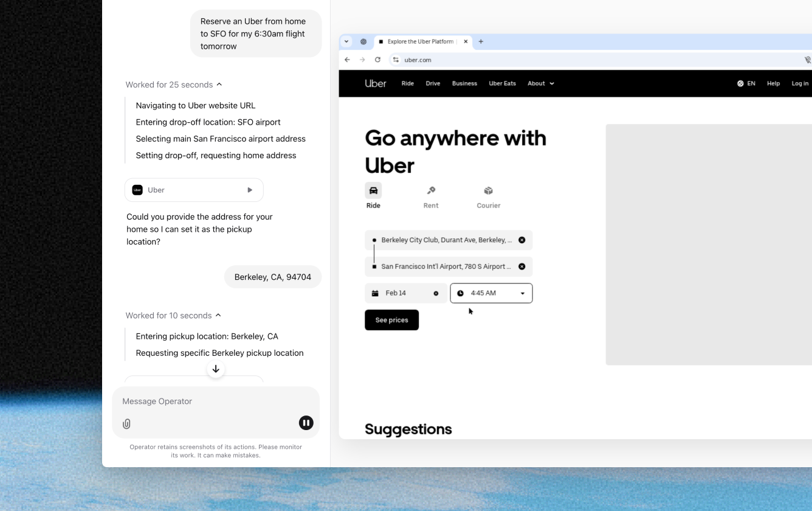
Task: Expand the About menu
Action: [541, 83]
